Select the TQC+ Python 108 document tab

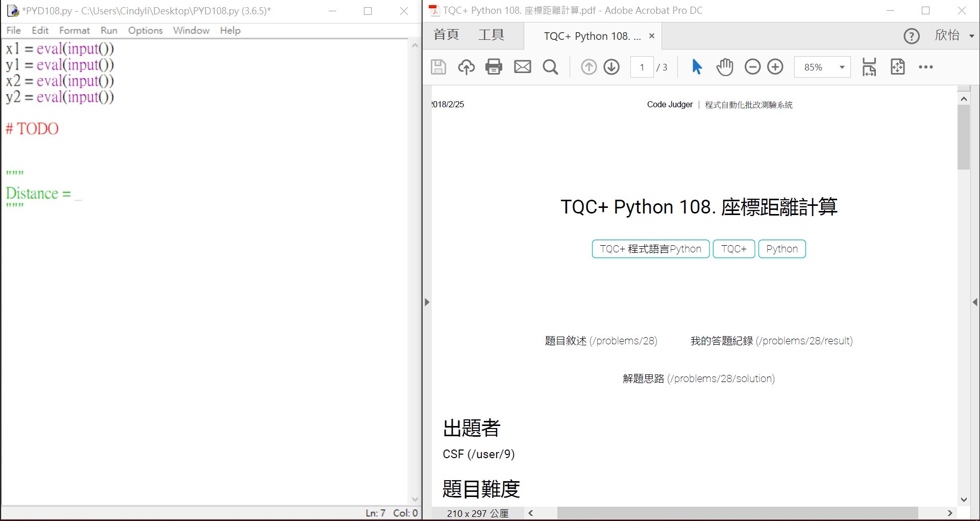592,36
